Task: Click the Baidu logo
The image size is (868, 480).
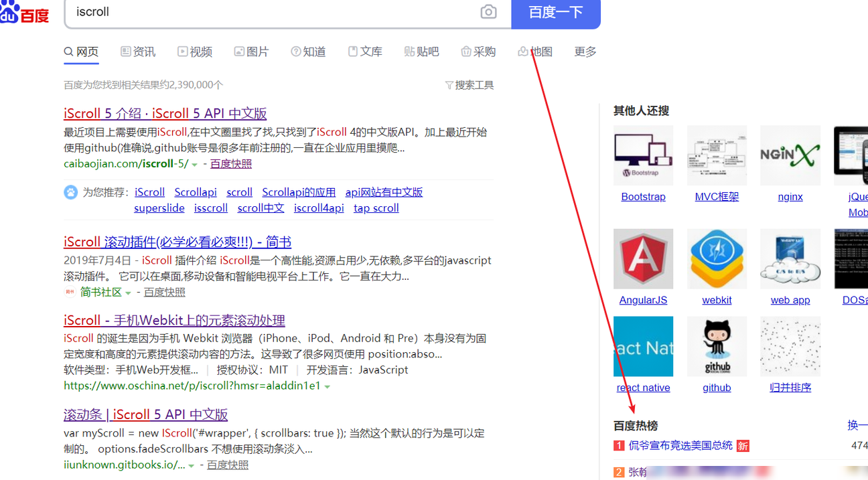Action: [25, 12]
